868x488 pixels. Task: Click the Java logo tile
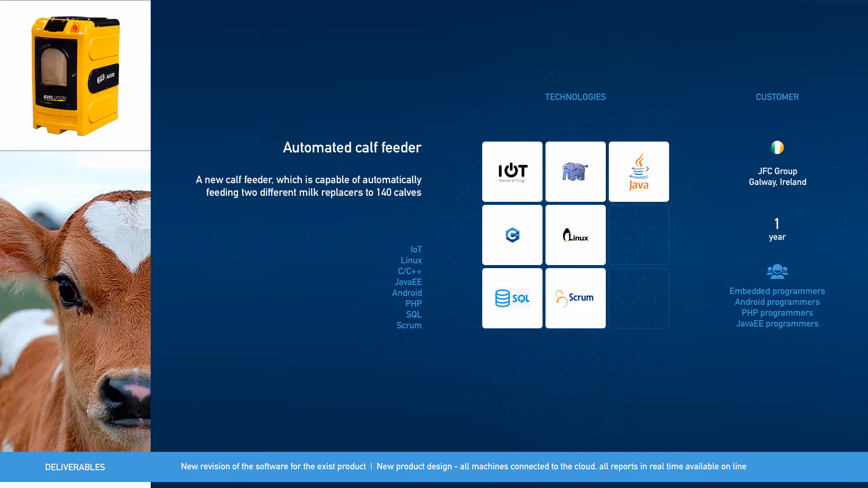click(639, 171)
